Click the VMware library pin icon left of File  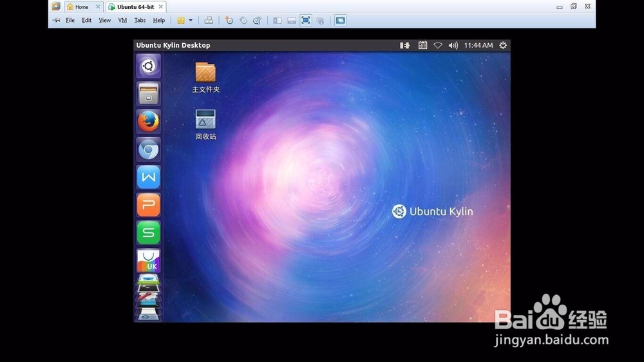coord(56,20)
